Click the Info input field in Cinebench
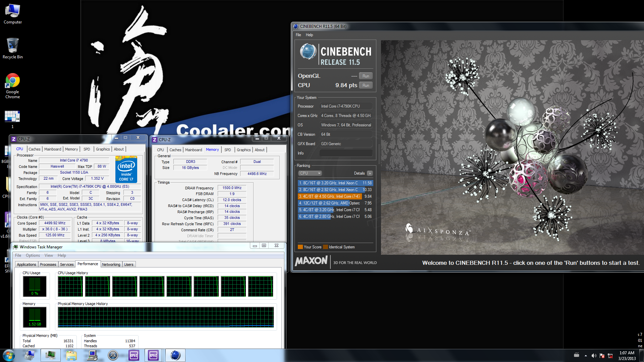Viewport: 644px width, 362px height. point(346,153)
